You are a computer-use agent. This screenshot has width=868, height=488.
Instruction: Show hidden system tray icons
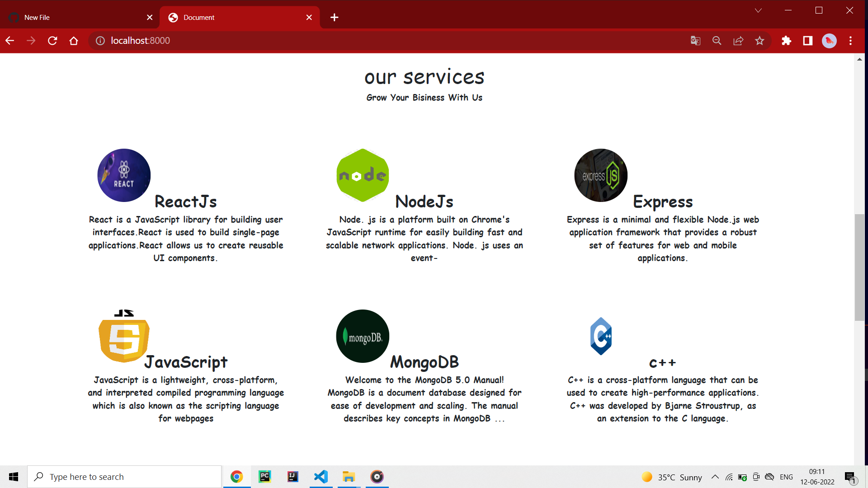coord(715,477)
